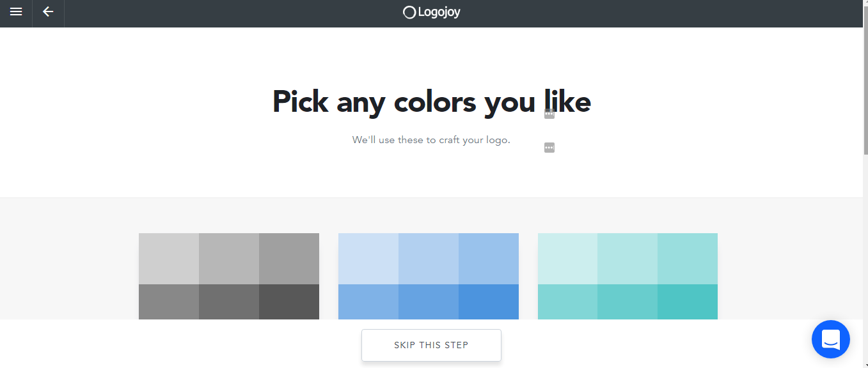Screen dimensions: 868x368
Task: Select the top-right gray swatch
Action: (289, 259)
